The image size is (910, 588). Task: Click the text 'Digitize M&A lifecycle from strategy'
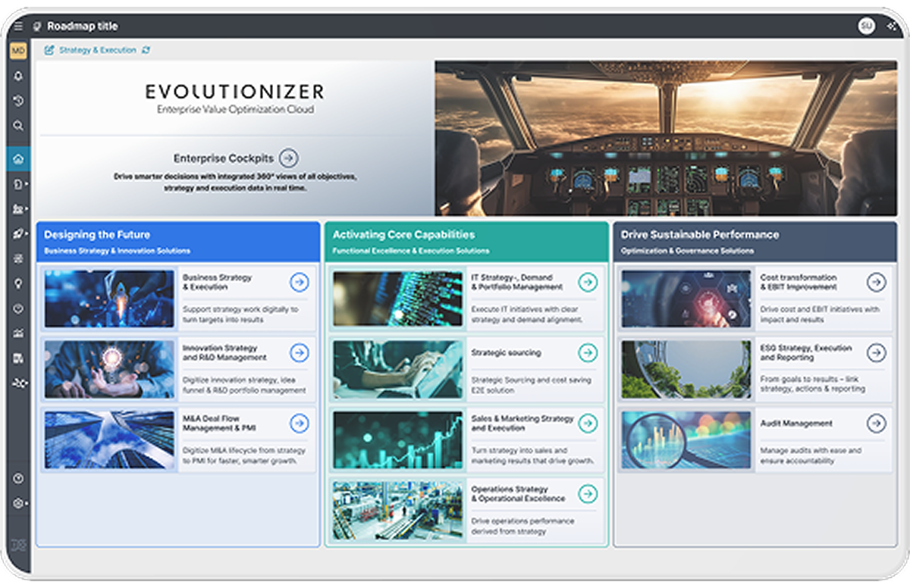243,450
